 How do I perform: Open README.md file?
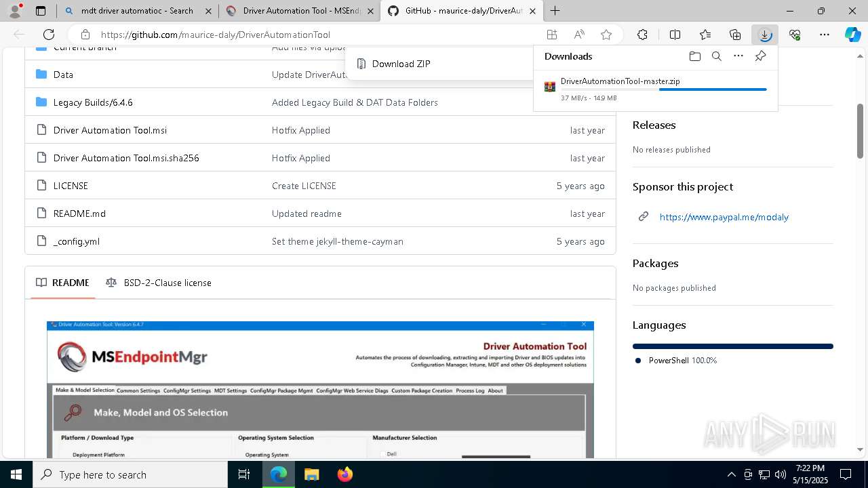(79, 213)
